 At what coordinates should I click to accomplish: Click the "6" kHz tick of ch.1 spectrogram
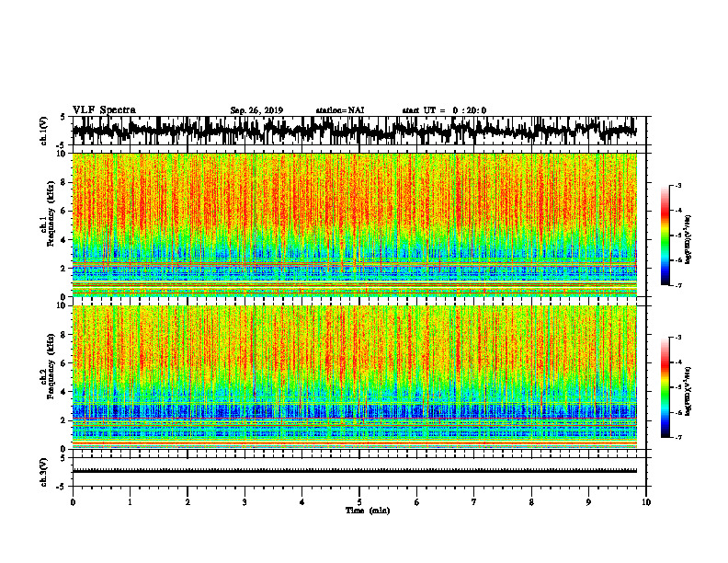[64, 211]
